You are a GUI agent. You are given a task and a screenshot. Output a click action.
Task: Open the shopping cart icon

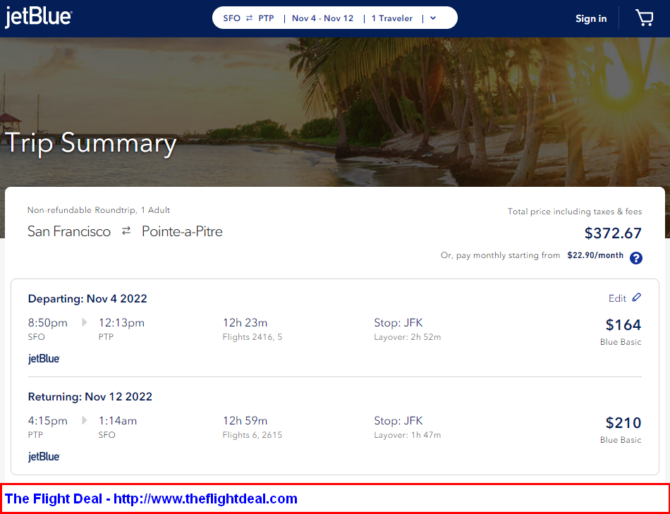(644, 18)
